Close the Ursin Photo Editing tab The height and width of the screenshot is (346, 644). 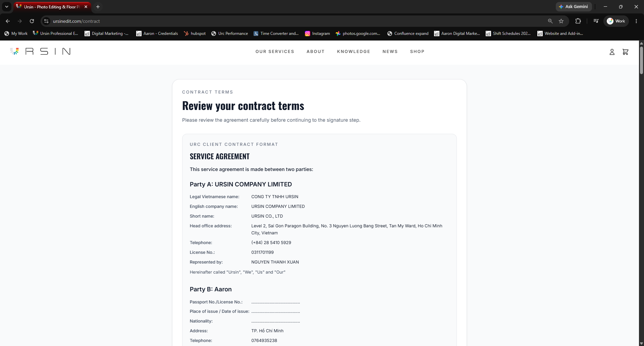pyautogui.click(x=86, y=7)
